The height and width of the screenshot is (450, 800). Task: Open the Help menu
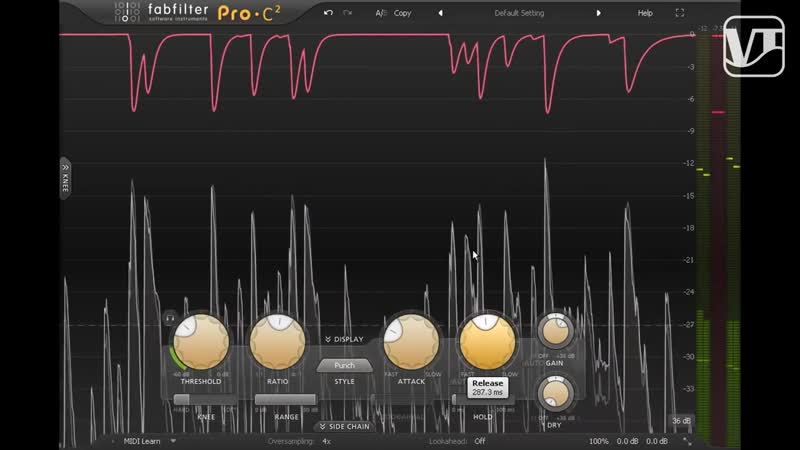pos(645,13)
